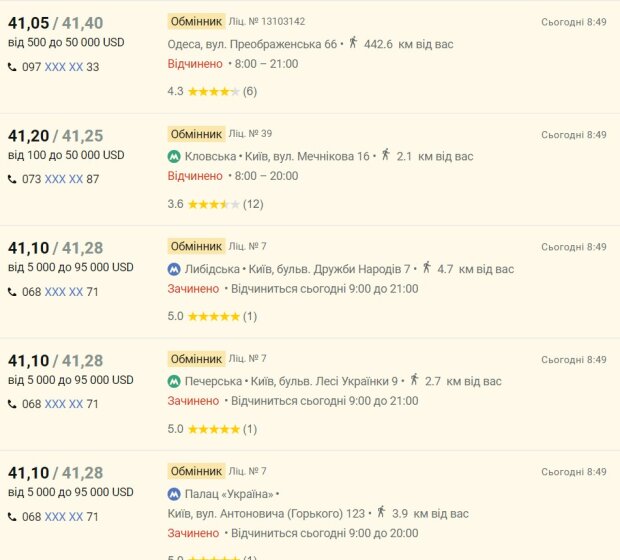Click the walking icon next to 3.9 км
Viewport: 620px width, 560px height.
click(x=381, y=512)
